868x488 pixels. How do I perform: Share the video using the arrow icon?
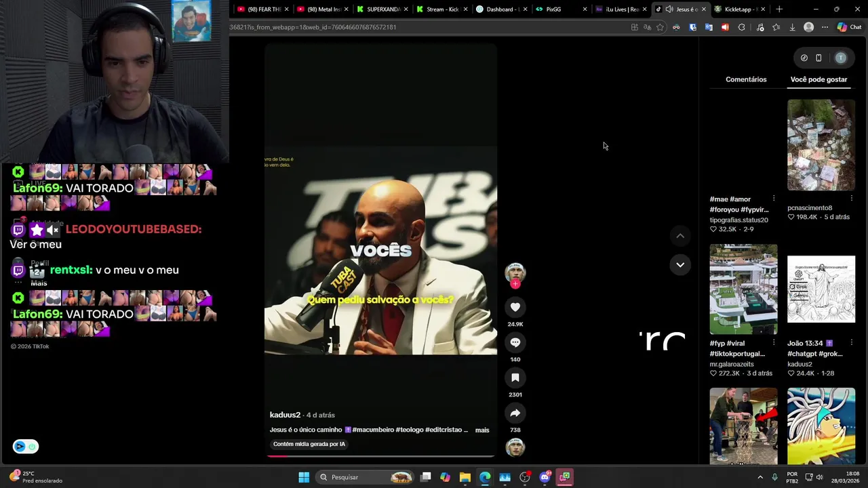tap(515, 413)
